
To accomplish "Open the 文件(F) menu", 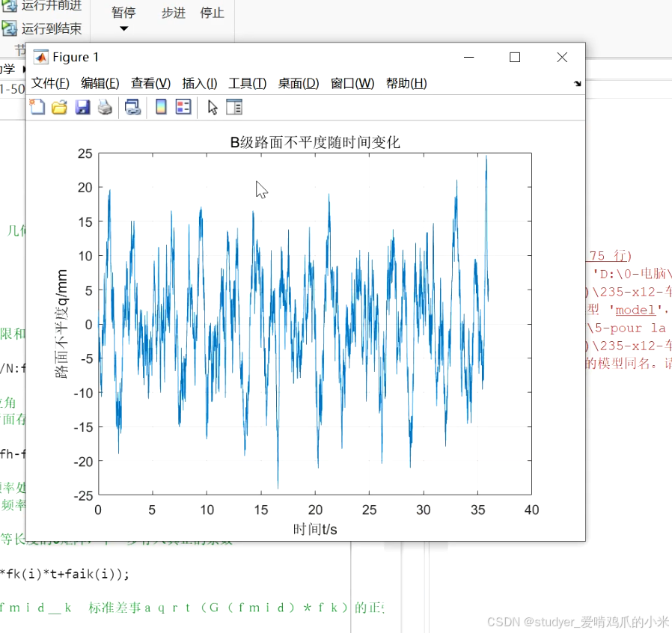I will tap(50, 83).
